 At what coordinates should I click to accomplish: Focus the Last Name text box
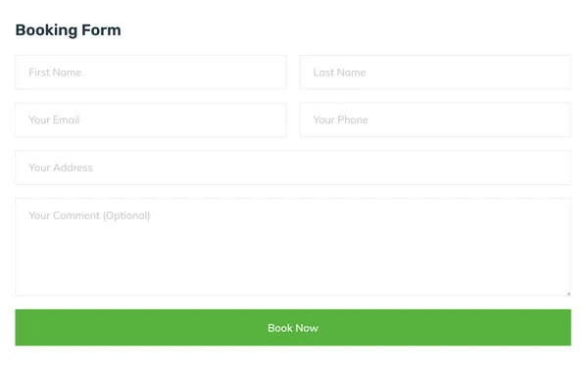tap(435, 72)
